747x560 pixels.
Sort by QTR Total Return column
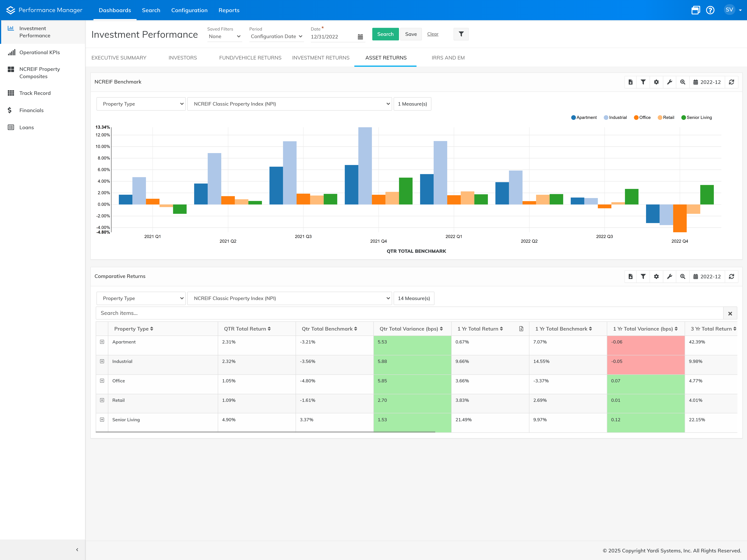247,329
